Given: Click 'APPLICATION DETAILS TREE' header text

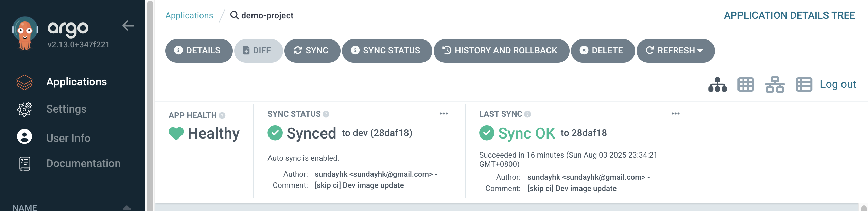Looking at the screenshot, I should coord(789,15).
